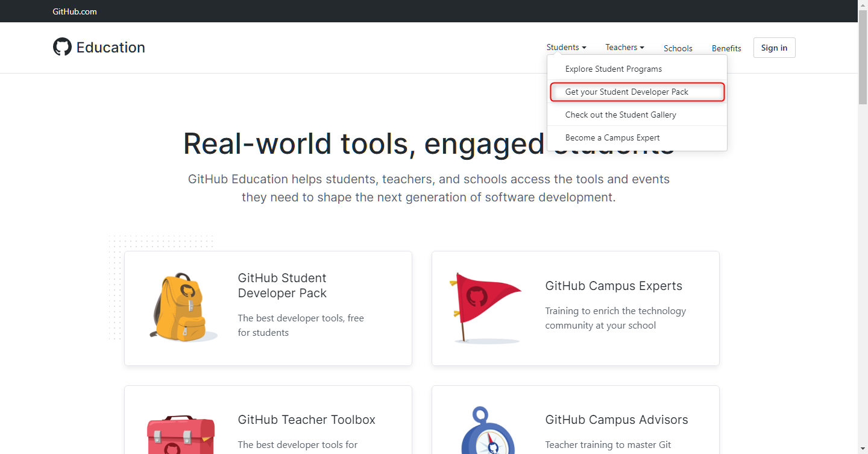Click the GitHub Octocat logo beside Education
Image resolution: width=868 pixels, height=454 pixels.
pos(62,47)
